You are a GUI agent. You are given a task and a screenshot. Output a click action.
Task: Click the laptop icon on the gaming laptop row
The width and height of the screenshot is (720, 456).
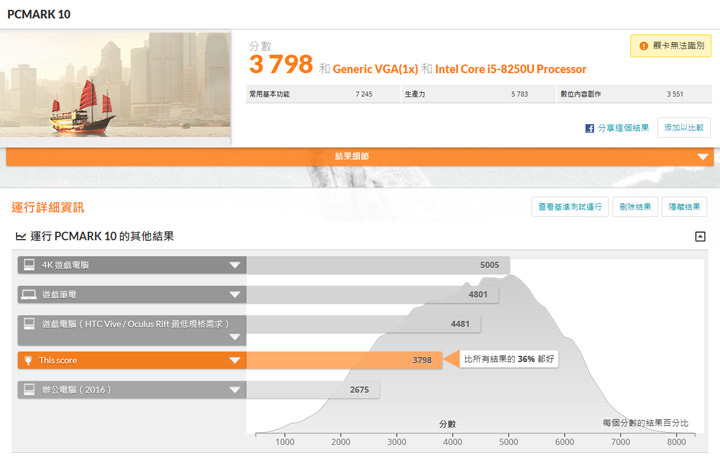(x=29, y=295)
